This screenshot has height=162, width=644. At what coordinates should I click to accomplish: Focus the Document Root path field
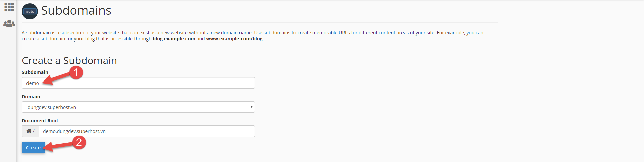[x=147, y=131]
